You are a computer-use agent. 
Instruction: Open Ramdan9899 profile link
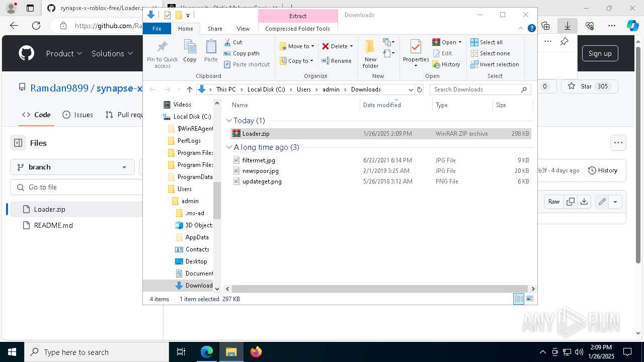(59, 88)
